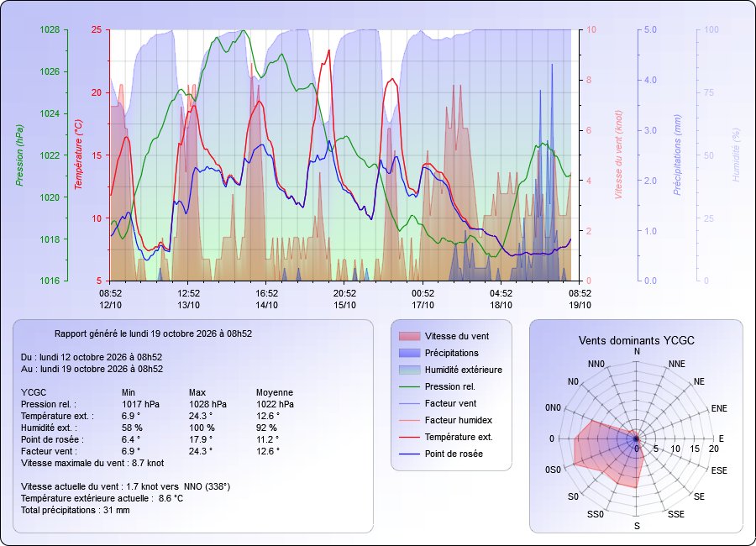
Task: Click the 'Au : lundi 19 octobre 2026' line
Action: (x=92, y=369)
